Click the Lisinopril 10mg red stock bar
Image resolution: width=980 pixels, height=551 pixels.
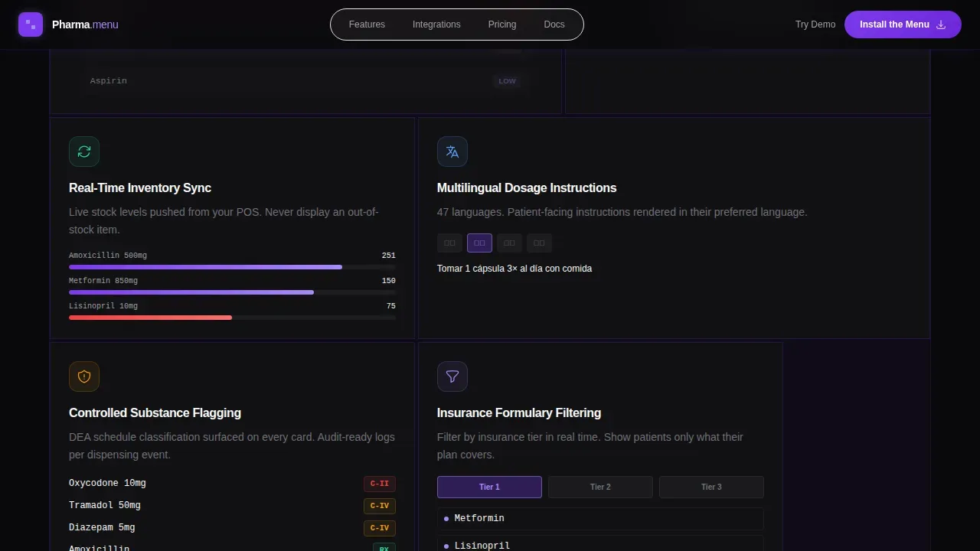click(x=150, y=318)
